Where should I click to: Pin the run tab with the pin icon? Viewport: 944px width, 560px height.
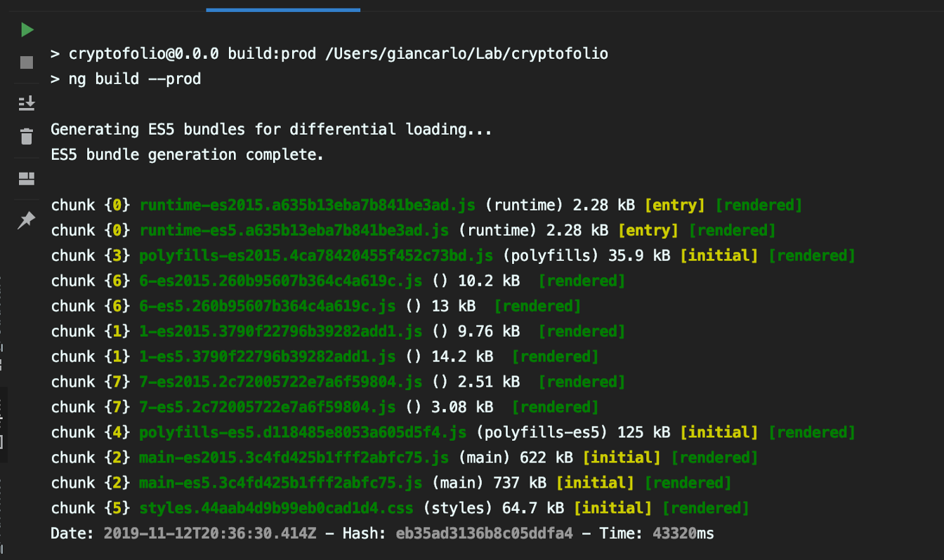27,220
